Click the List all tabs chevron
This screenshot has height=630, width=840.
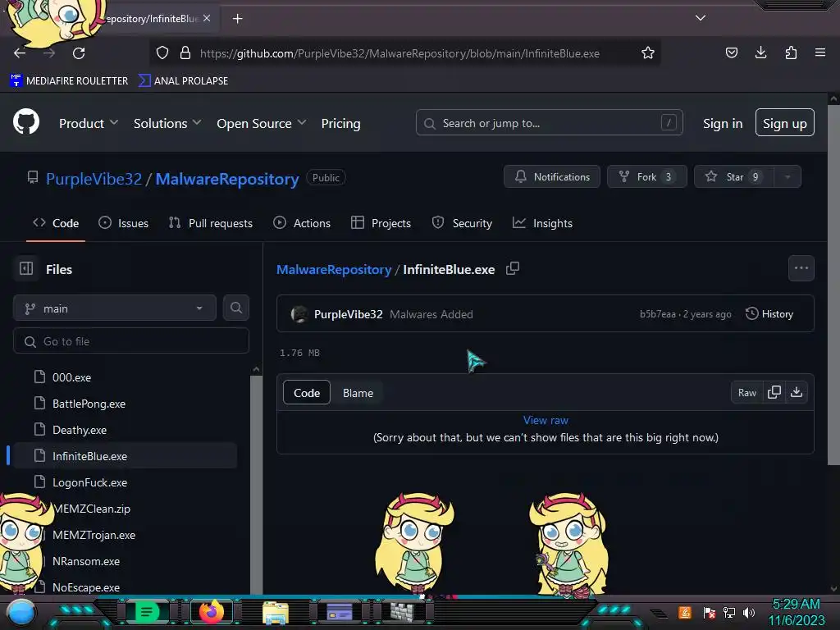coord(701,18)
